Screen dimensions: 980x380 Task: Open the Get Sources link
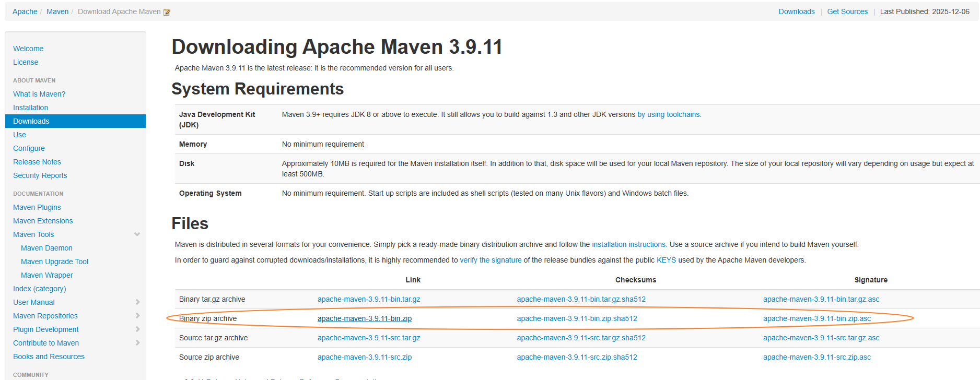tap(847, 11)
